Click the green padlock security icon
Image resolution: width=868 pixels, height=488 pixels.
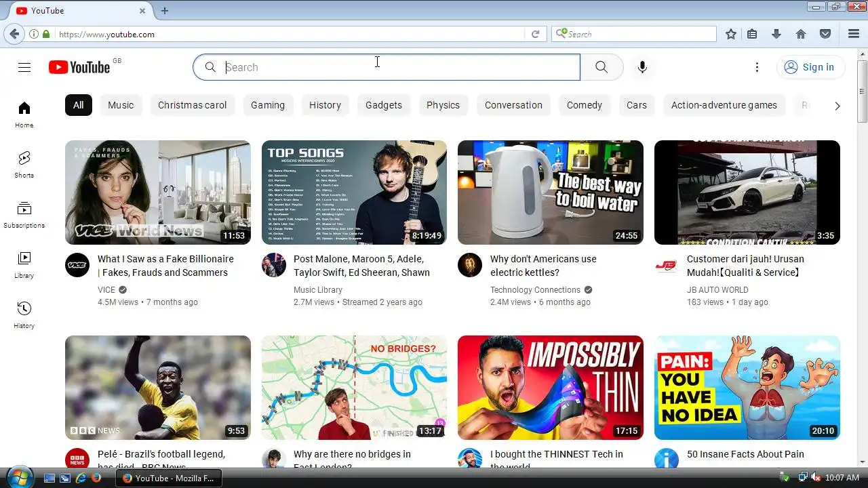point(46,34)
